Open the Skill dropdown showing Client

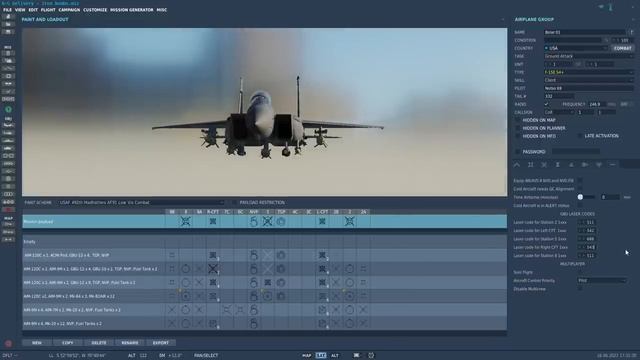tap(588, 80)
